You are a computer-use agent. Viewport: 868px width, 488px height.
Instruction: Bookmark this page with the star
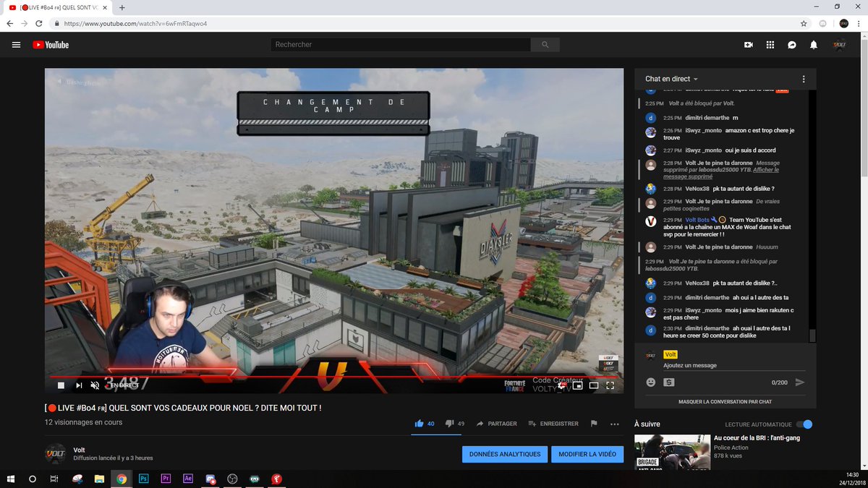805,23
